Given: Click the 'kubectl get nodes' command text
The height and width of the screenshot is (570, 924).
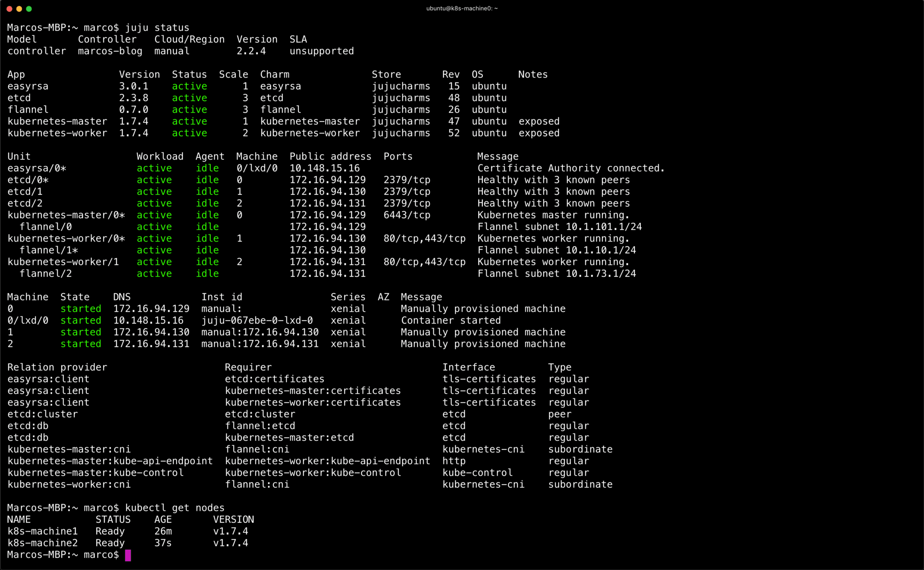Looking at the screenshot, I should [x=175, y=508].
